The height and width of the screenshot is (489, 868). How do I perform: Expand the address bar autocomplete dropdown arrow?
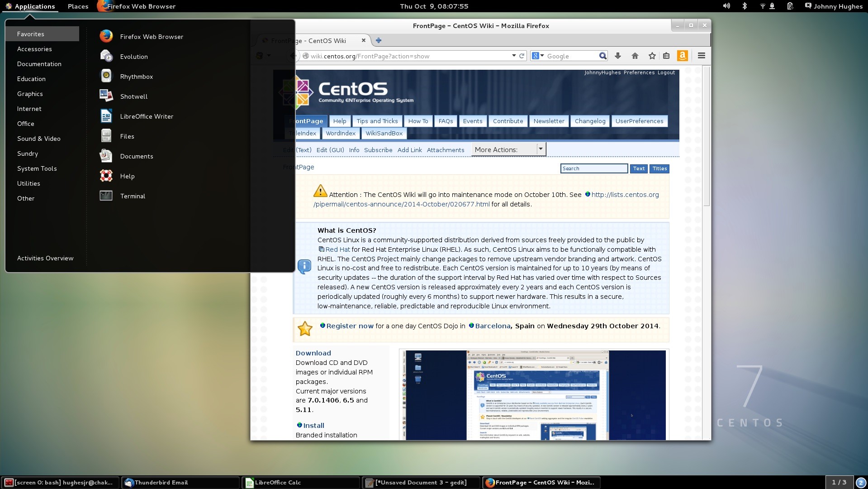coord(513,56)
